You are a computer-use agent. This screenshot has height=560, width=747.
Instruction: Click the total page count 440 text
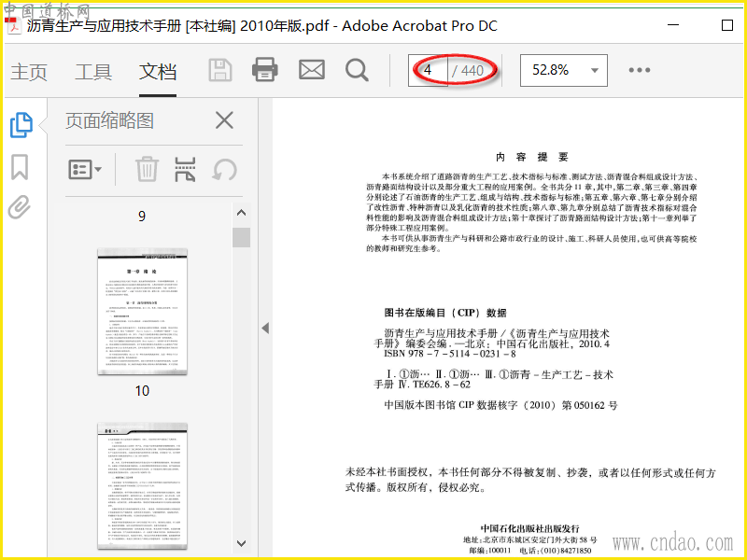472,71
